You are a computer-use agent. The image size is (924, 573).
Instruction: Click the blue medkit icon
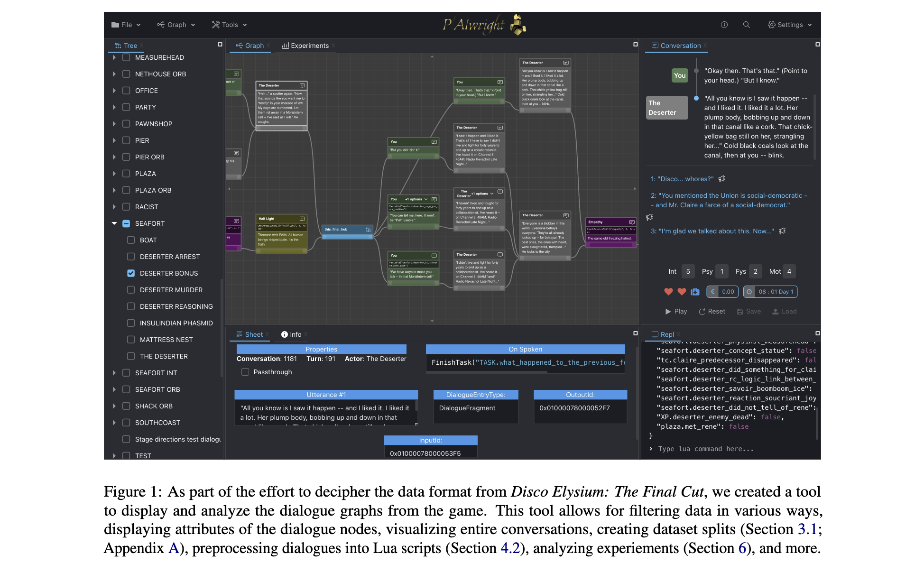pos(695,292)
